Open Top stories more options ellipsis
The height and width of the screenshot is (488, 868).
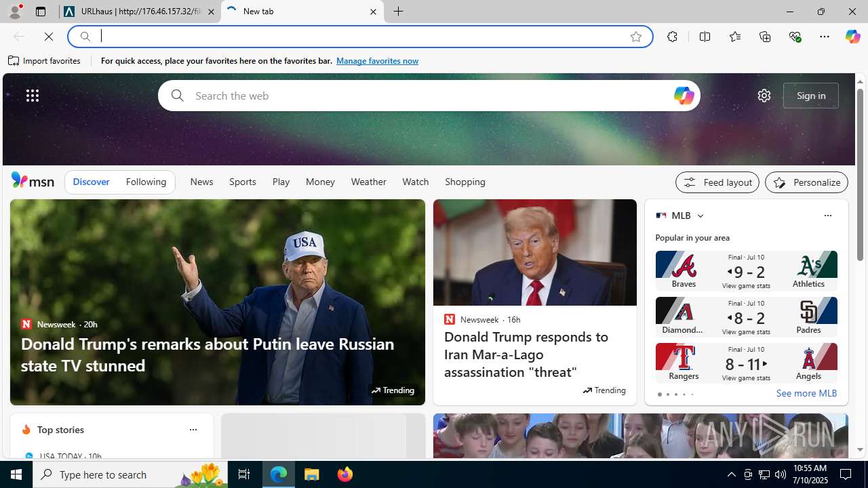click(193, 430)
